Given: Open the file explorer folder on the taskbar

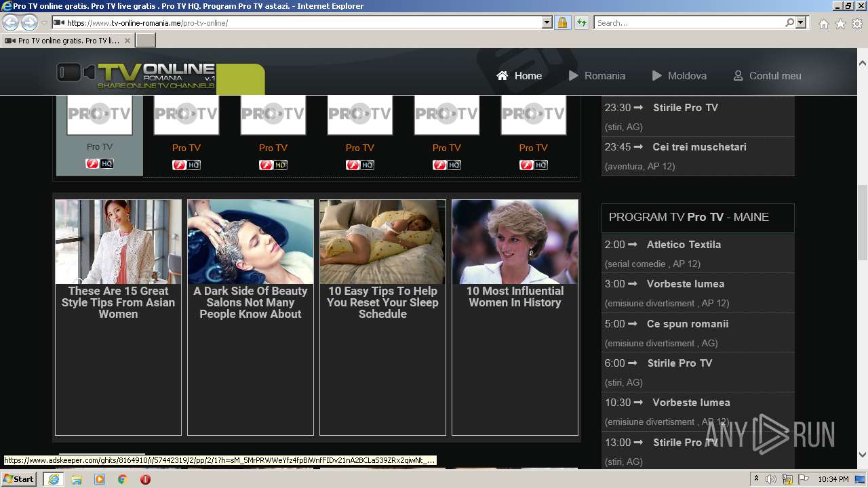Looking at the screenshot, I should point(77,479).
